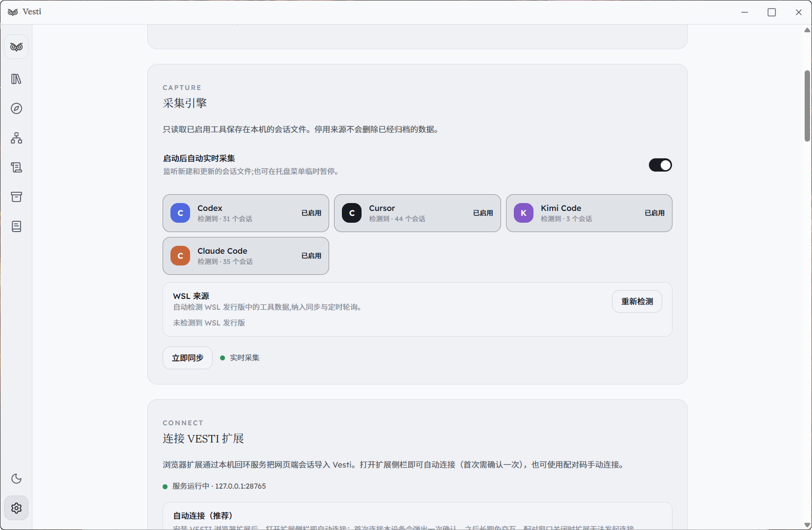Click 检测到 · 31 个会话 under Codex
Image resolution: width=812 pixels, height=530 pixels.
pos(225,219)
